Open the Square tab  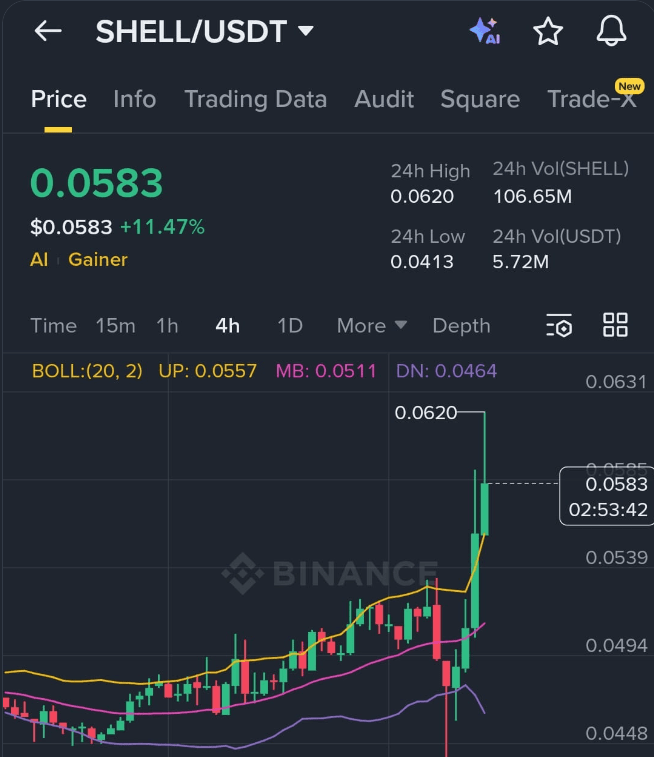(480, 99)
